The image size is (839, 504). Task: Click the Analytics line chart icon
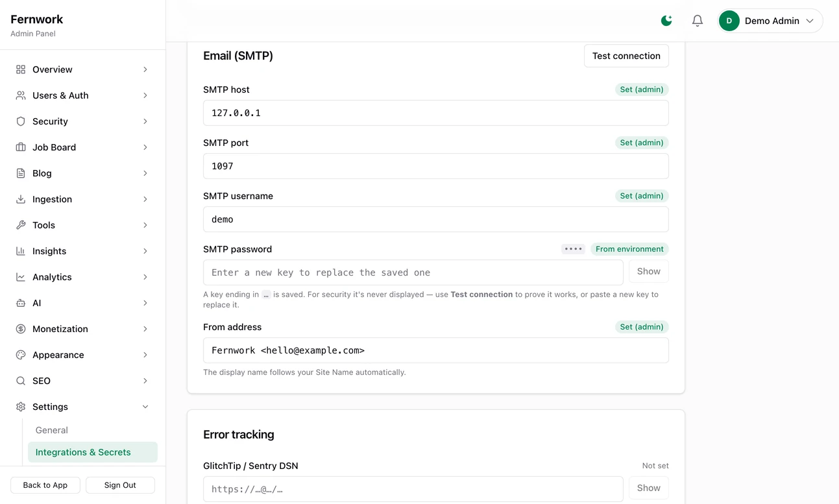(x=21, y=277)
